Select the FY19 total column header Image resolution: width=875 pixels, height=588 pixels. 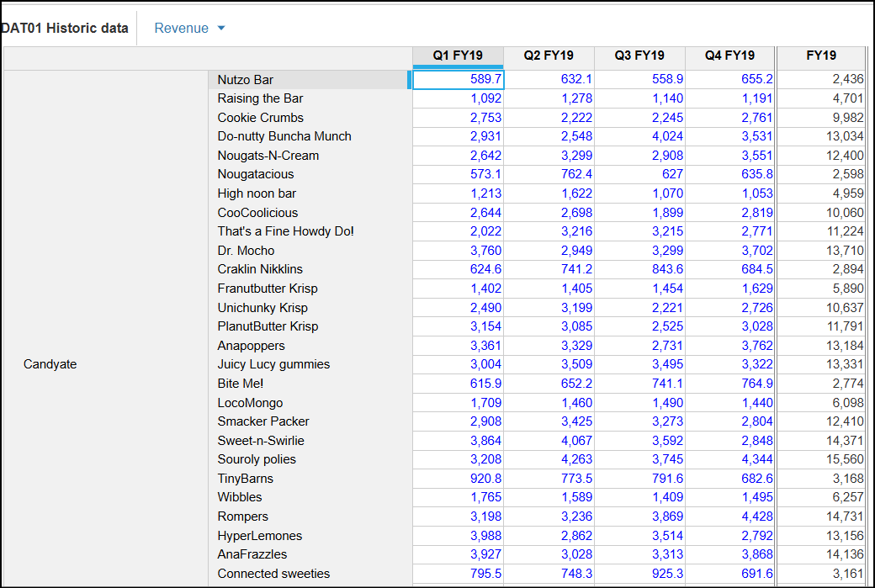pos(821,56)
